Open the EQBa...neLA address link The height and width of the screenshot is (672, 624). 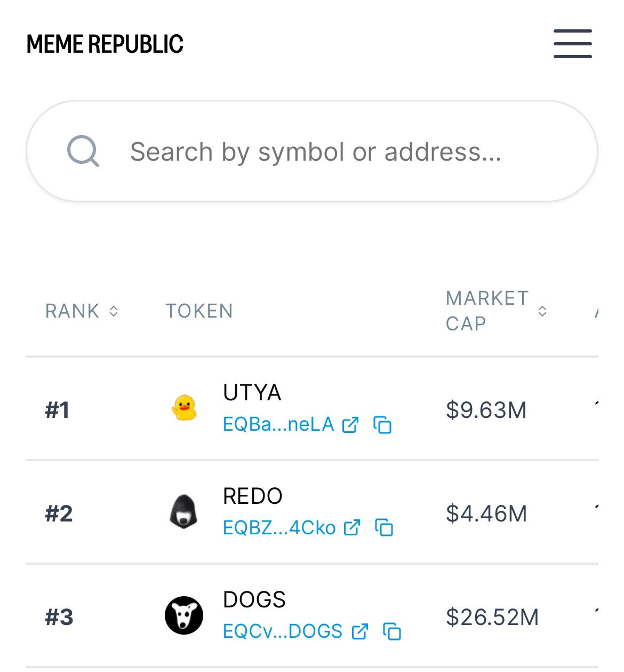[x=278, y=425]
